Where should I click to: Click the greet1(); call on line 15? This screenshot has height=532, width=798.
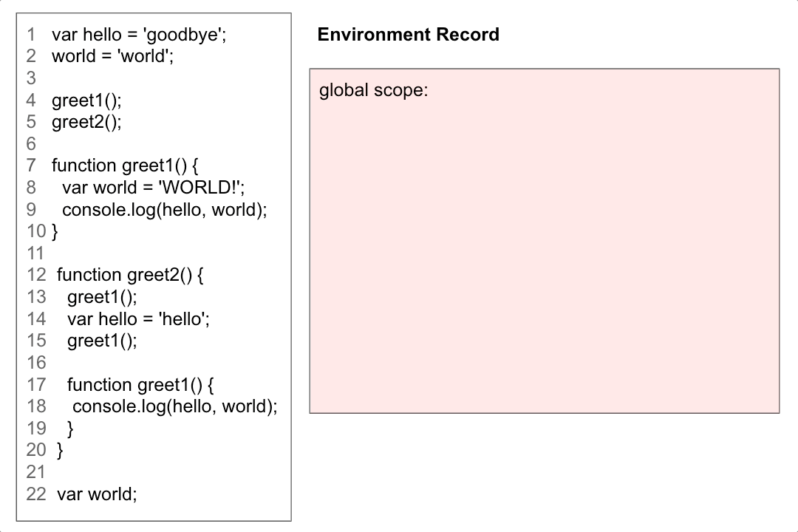coord(102,341)
